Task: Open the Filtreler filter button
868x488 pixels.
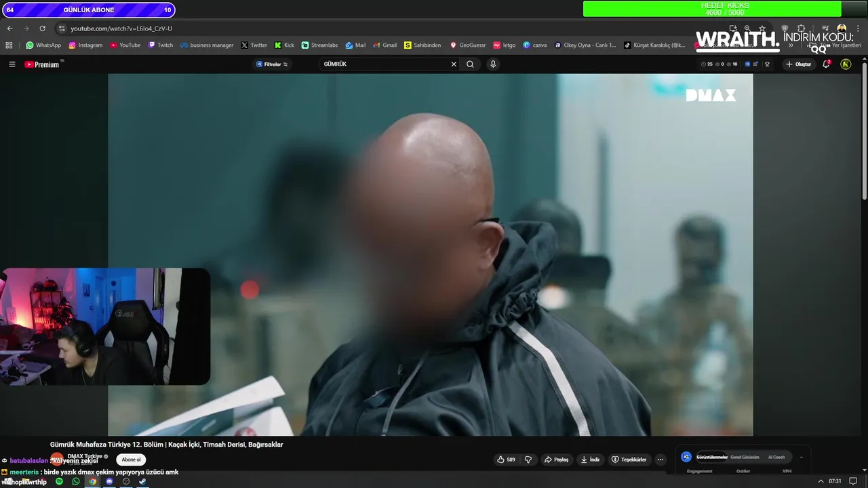Action: (x=272, y=64)
